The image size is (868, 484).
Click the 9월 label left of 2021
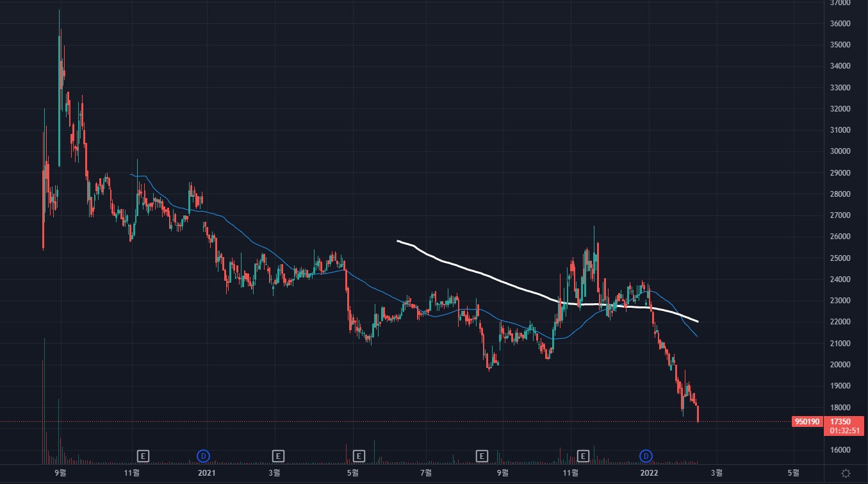[60, 473]
